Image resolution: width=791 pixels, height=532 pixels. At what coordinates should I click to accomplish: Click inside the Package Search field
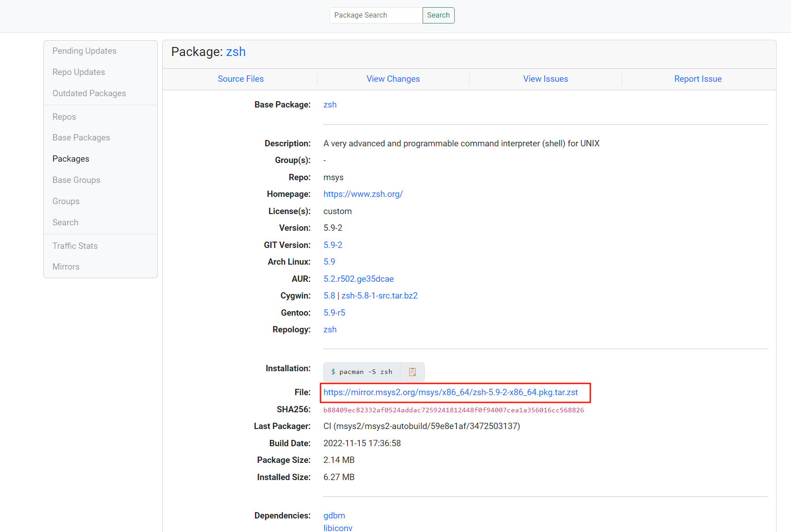(376, 15)
